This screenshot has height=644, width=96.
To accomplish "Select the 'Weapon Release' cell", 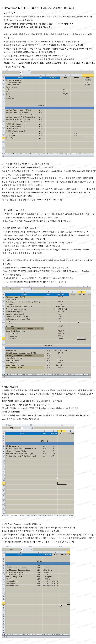I will click(x=20, y=586).
